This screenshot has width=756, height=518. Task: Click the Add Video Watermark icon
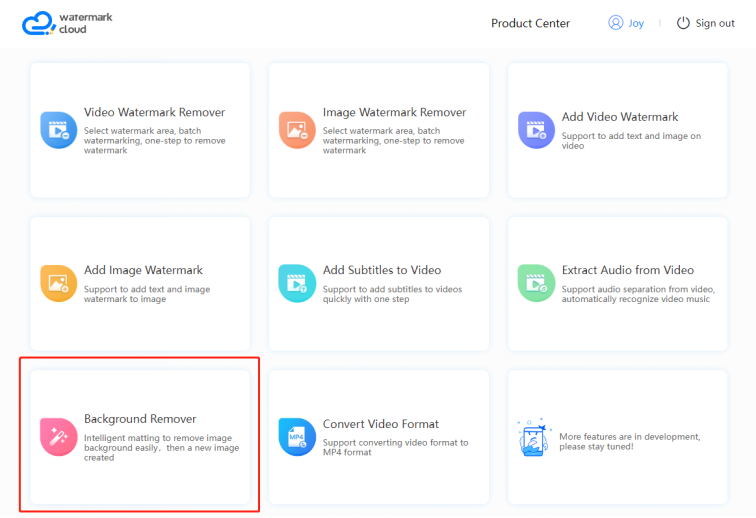click(x=536, y=130)
